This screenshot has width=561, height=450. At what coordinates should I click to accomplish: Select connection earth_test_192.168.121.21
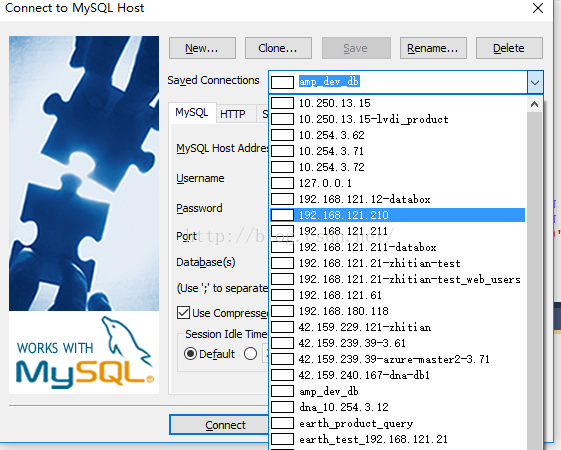[x=397, y=439]
